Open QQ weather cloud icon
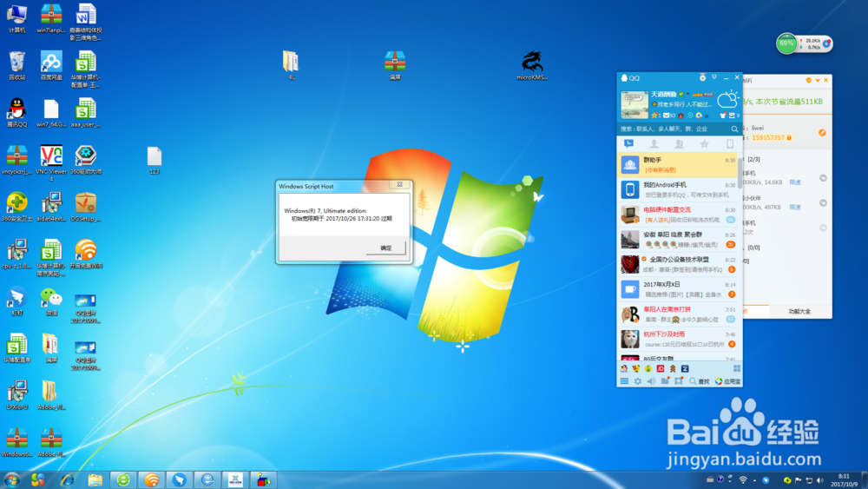868x489 pixels. click(x=727, y=100)
